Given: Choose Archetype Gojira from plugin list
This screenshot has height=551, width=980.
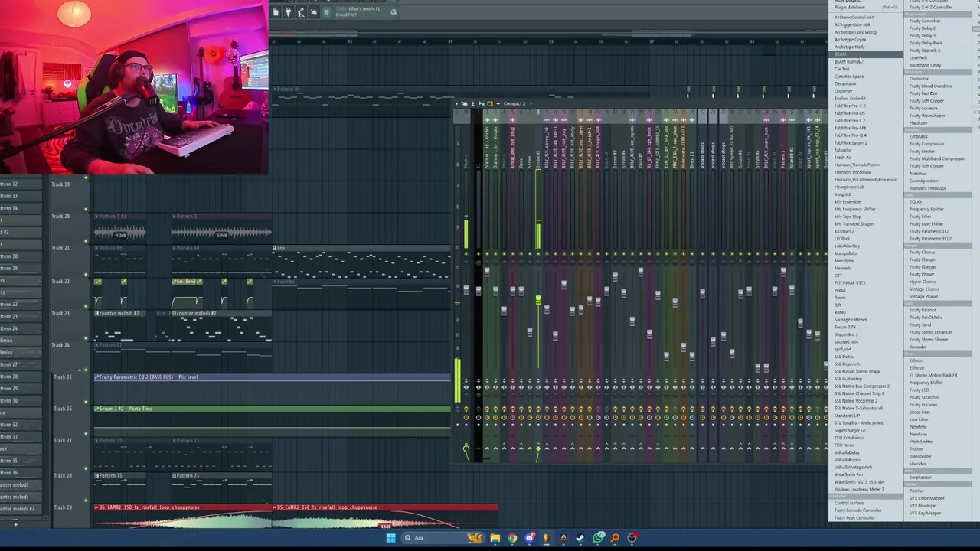Looking at the screenshot, I should click(x=850, y=40).
